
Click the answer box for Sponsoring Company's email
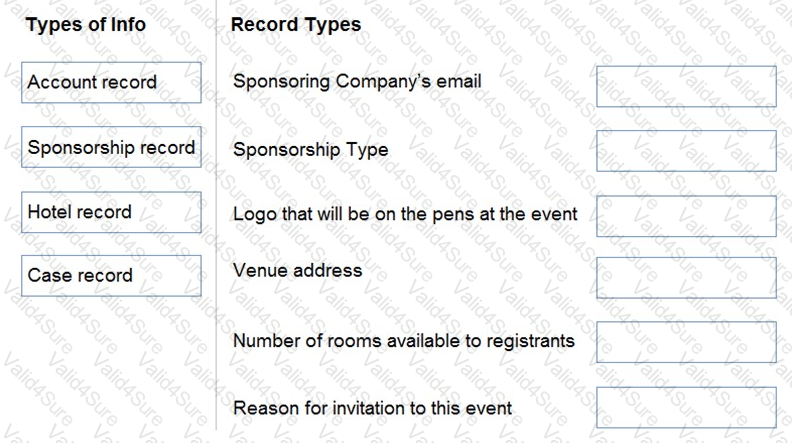(686, 86)
